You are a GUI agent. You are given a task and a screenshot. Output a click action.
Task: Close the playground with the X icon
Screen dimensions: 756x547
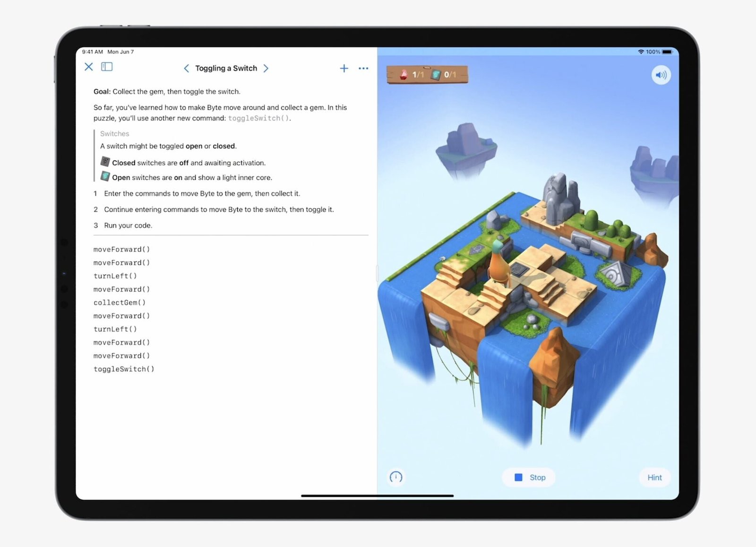click(88, 67)
